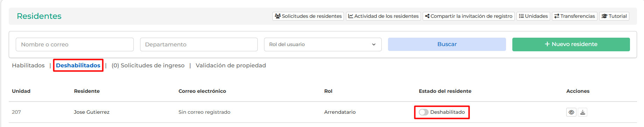Open Actividad de los residentes chart button
The height and width of the screenshot is (127, 644).
(383, 16)
